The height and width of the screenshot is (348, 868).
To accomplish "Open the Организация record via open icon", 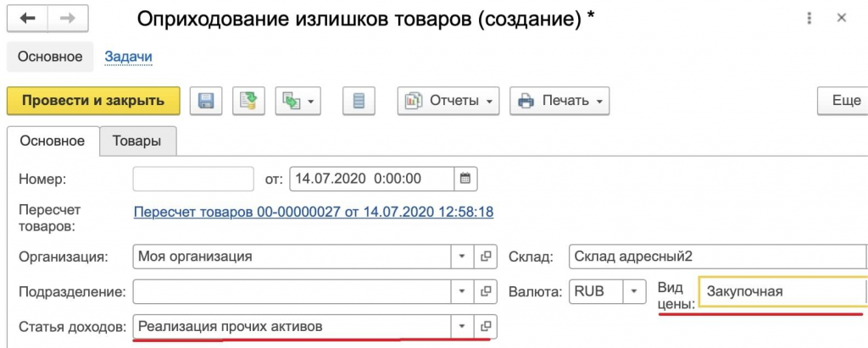I will tap(486, 257).
